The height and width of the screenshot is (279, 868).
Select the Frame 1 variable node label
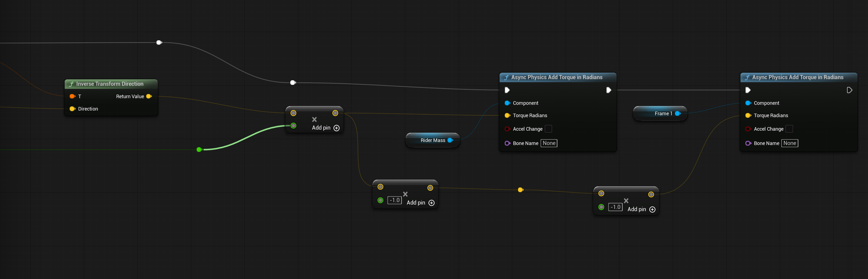pos(663,114)
